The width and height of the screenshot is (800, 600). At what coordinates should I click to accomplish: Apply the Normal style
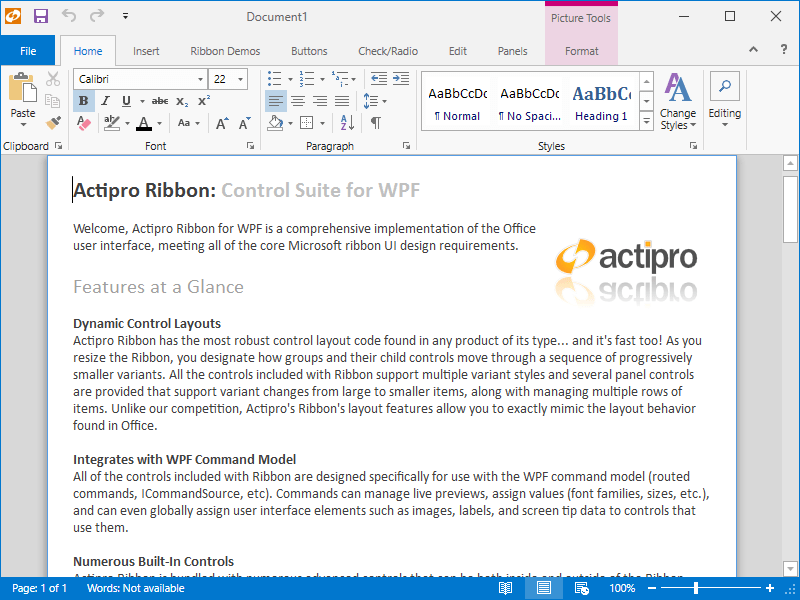point(457,104)
